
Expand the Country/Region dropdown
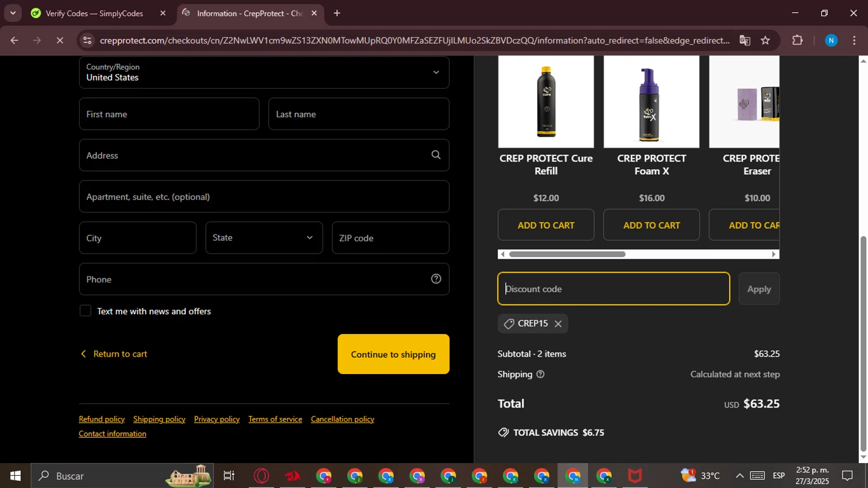[264, 72]
